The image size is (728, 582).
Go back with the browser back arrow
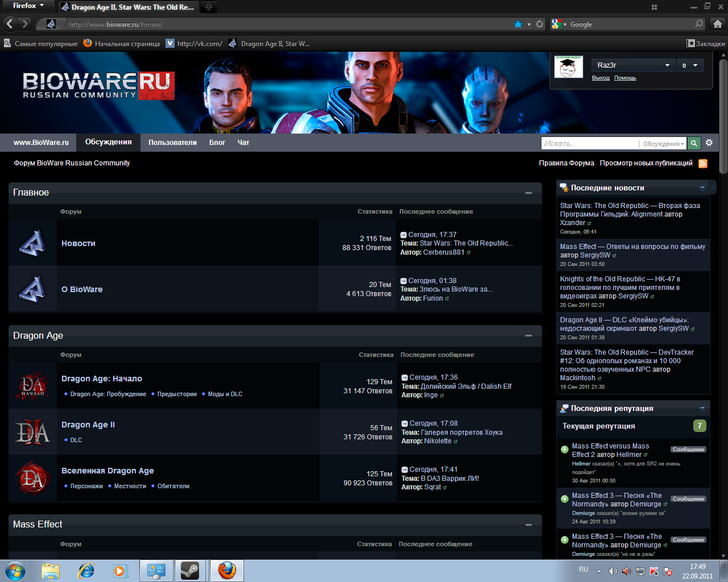(x=10, y=24)
